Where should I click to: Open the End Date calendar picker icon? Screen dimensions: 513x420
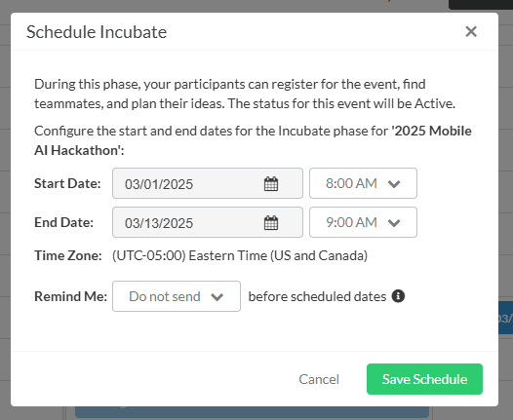pos(271,222)
